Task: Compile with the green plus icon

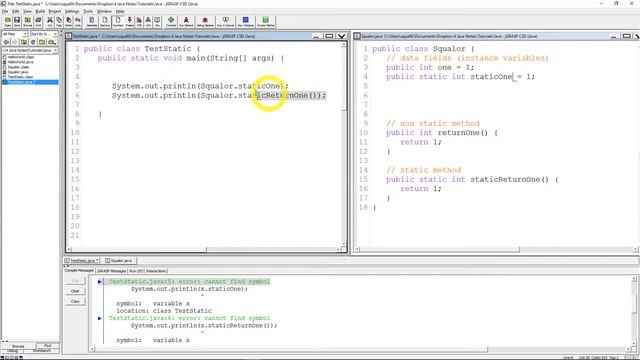Action: (x=171, y=22)
